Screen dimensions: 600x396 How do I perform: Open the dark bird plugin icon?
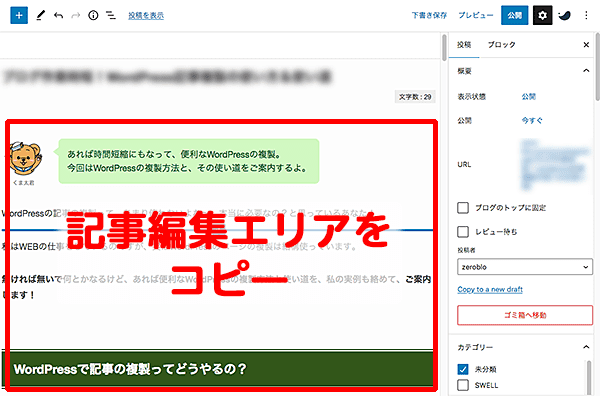564,15
